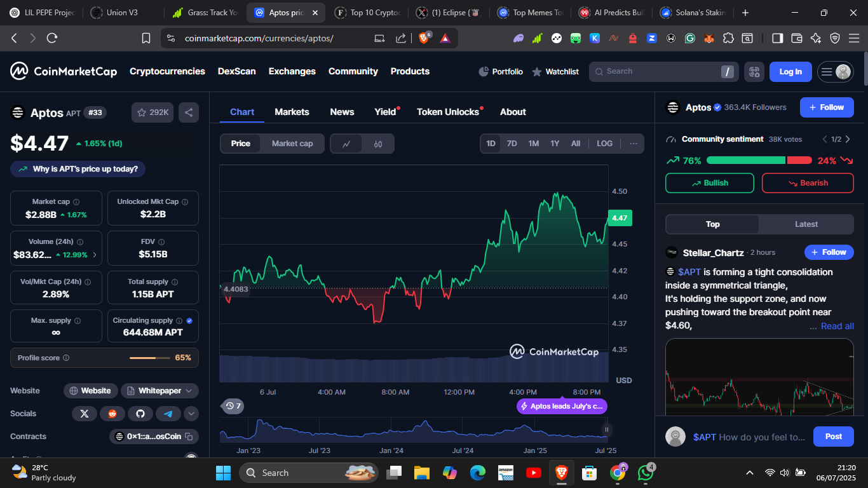The image size is (868, 488).
Task: Select 1D time range
Action: click(491, 144)
